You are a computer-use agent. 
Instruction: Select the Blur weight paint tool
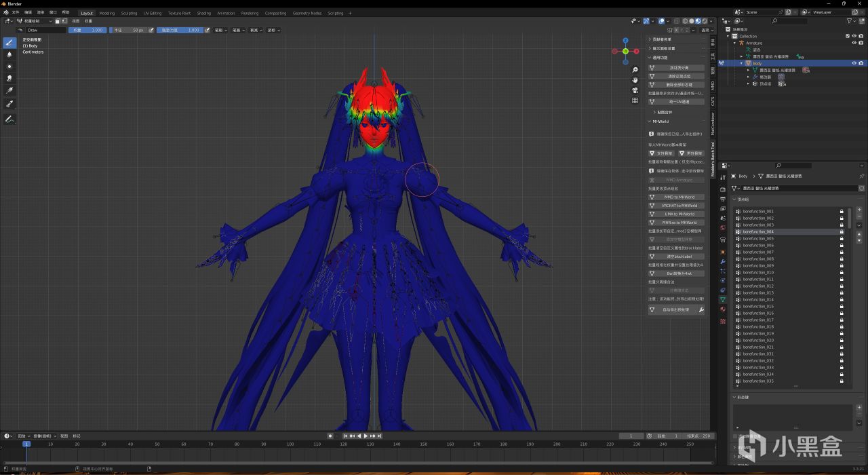(9, 54)
